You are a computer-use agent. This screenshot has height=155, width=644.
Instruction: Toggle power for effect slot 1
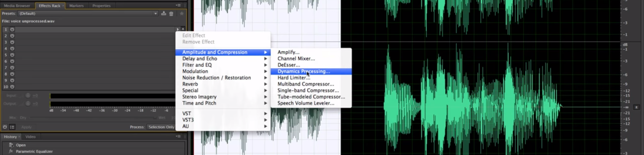point(12,29)
